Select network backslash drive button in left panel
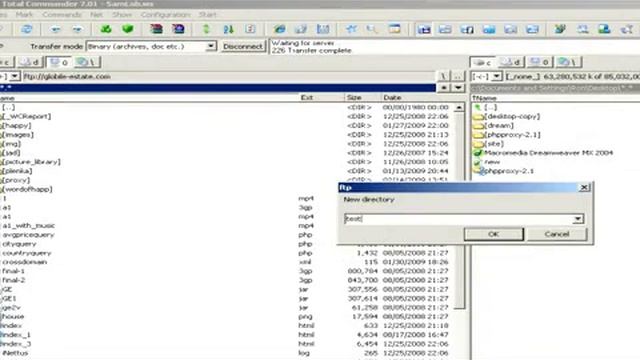Image resolution: width=640 pixels, height=360 pixels. [x=87, y=62]
